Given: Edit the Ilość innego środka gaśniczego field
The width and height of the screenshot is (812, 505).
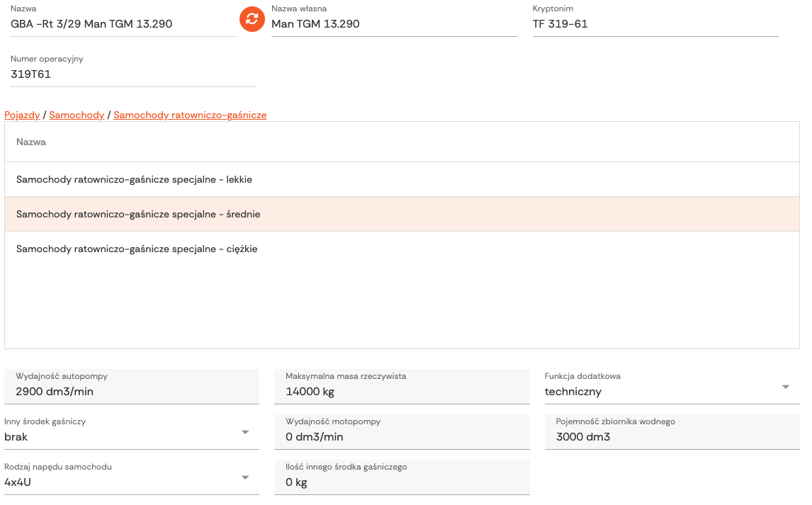Looking at the screenshot, I should click(401, 482).
